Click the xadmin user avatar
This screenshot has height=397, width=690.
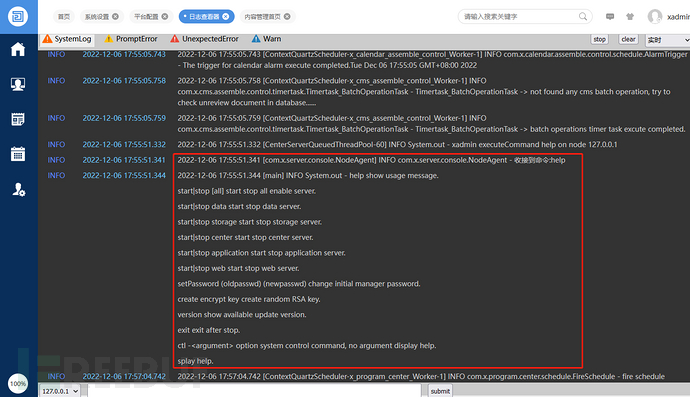pyautogui.click(x=655, y=17)
